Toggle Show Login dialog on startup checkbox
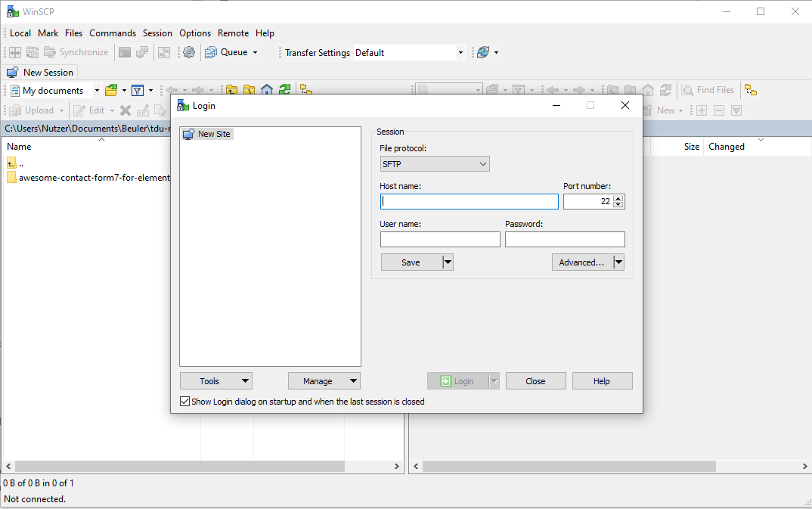This screenshot has height=509, width=812. click(185, 402)
